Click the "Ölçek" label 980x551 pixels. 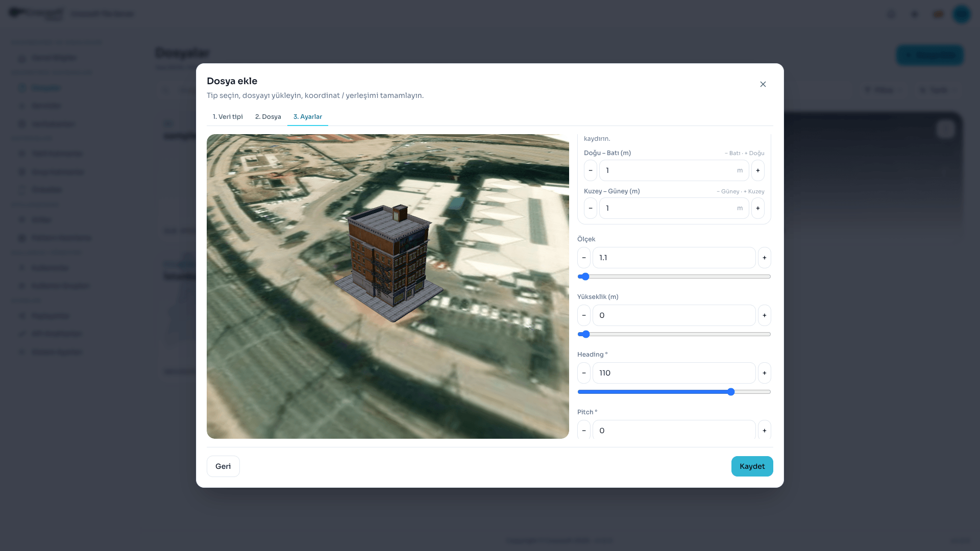(x=586, y=239)
